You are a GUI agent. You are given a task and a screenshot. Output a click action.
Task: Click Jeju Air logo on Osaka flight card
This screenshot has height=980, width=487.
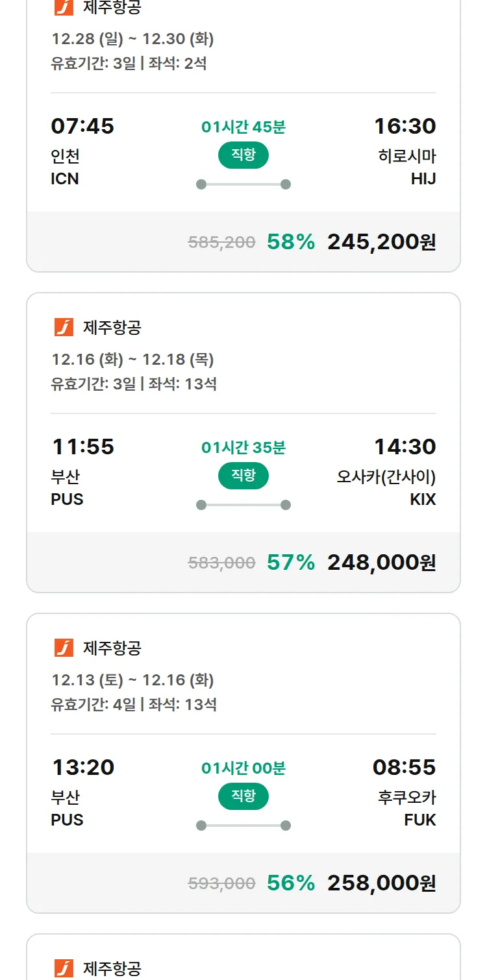64,328
